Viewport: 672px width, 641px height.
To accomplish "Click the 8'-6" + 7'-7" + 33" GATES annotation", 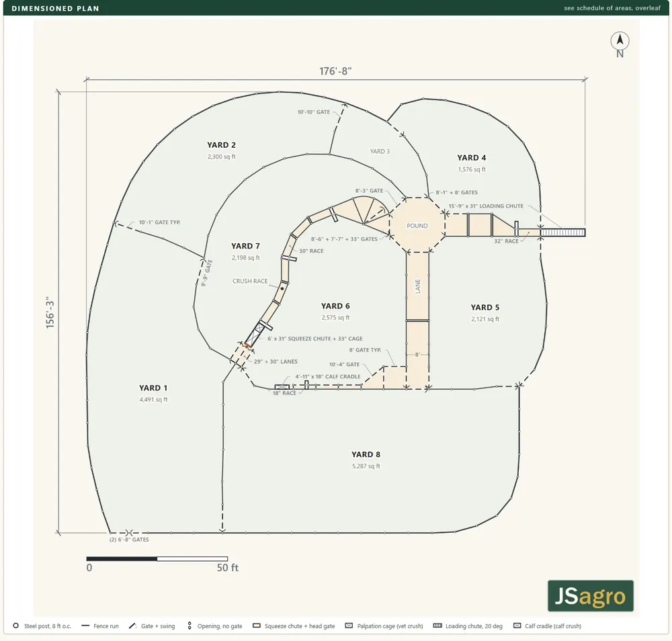I will pyautogui.click(x=344, y=239).
